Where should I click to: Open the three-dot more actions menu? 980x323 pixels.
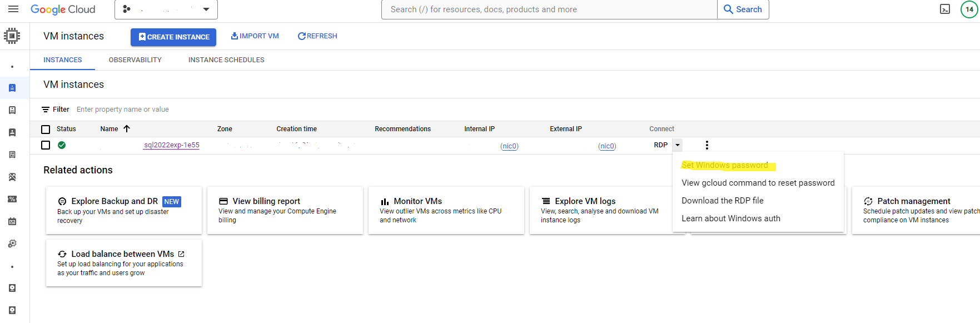pos(707,145)
